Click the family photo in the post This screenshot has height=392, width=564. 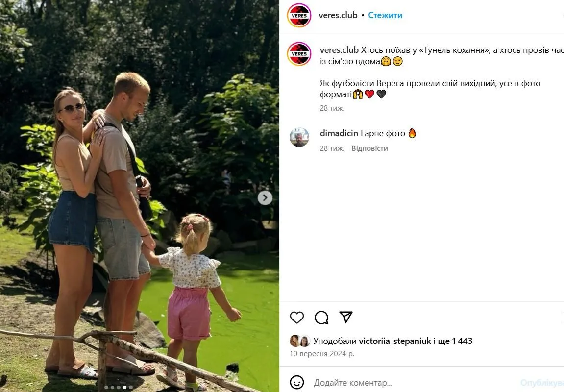[140, 196]
